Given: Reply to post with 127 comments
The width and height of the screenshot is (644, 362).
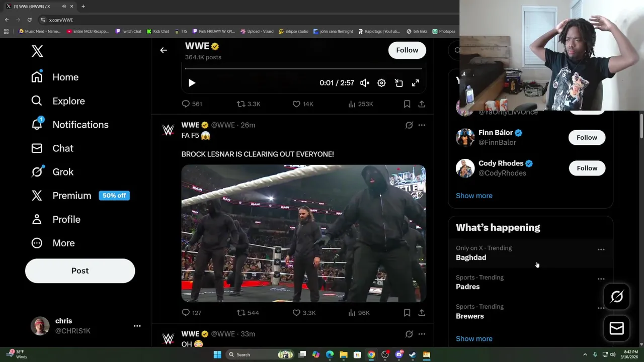Looking at the screenshot, I should (192, 313).
